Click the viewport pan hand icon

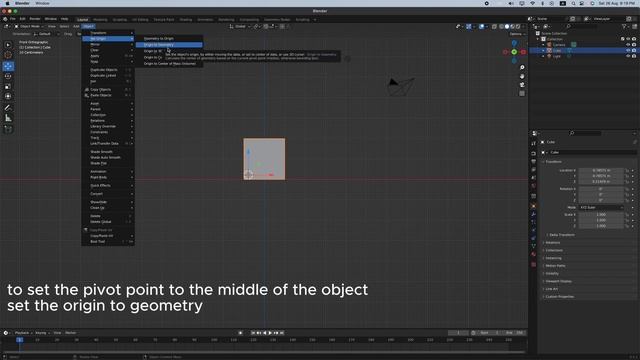pos(522,76)
